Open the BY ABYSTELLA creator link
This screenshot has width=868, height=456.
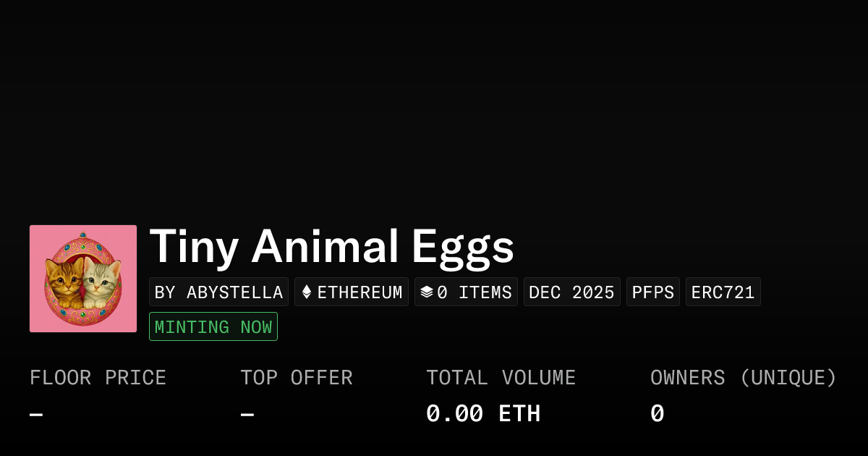pyautogui.click(x=218, y=292)
